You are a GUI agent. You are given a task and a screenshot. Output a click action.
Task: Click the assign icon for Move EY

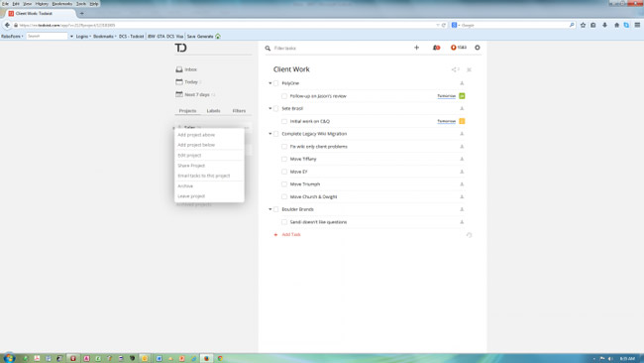(x=462, y=172)
